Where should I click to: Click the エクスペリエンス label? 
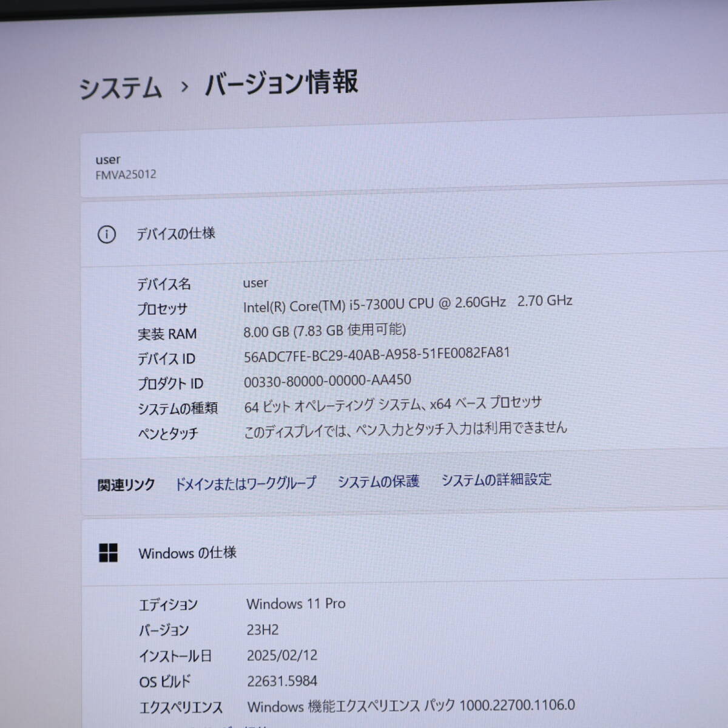(181, 707)
